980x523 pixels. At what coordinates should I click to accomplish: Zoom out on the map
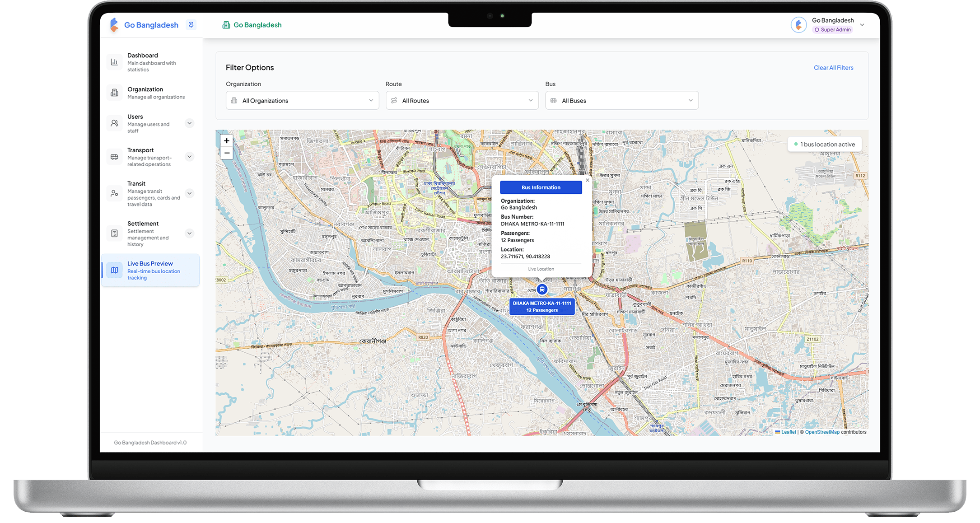227,153
